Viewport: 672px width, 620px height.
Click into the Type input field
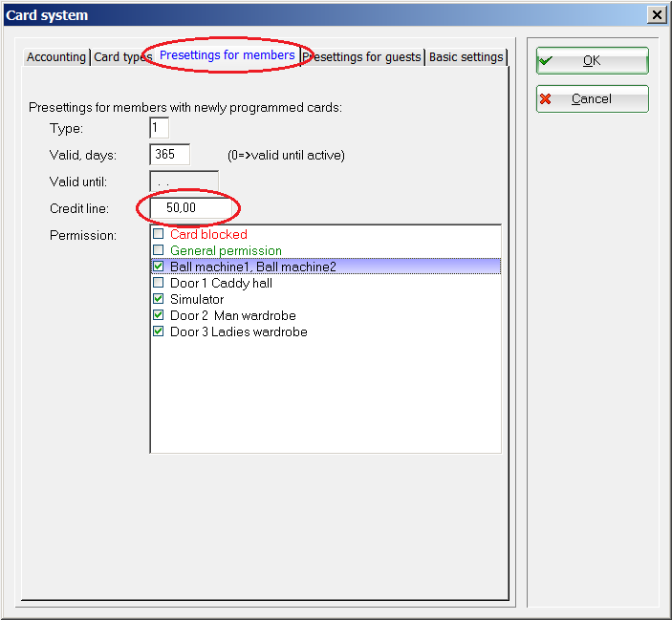pyautogui.click(x=160, y=128)
